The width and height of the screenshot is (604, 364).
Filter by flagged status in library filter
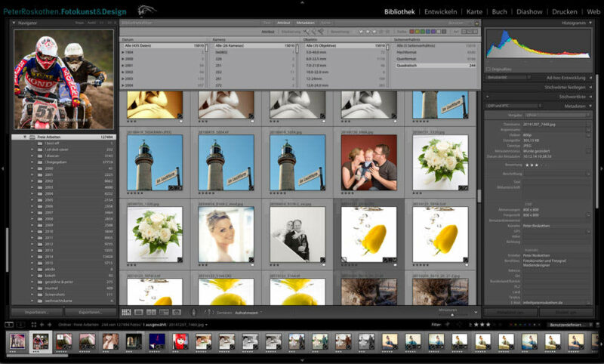coord(307,32)
